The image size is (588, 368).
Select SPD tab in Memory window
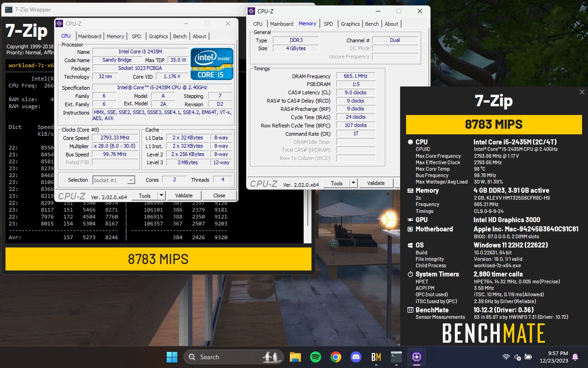(x=328, y=24)
